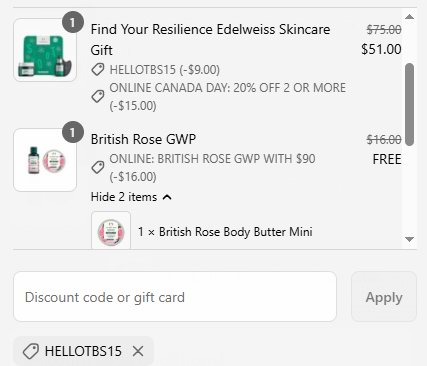Collapse the Hide 2 items list
The image size is (427, 366).
pyautogui.click(x=131, y=197)
